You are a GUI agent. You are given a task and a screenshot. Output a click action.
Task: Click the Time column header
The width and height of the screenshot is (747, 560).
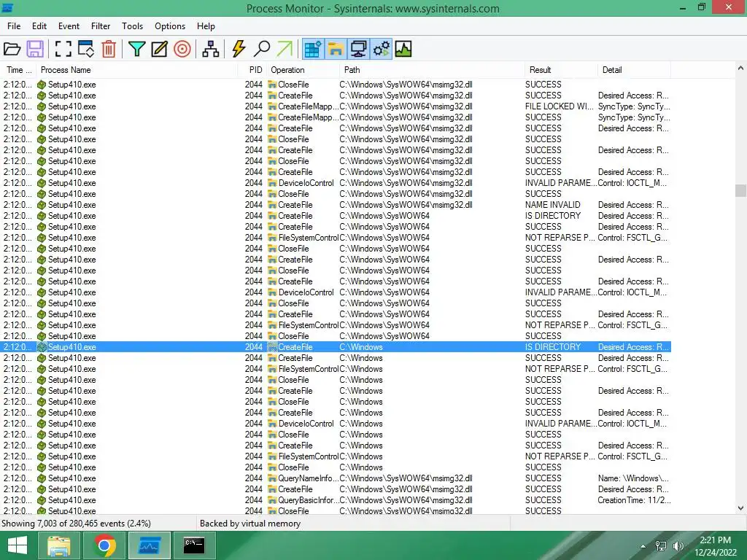[18, 70]
